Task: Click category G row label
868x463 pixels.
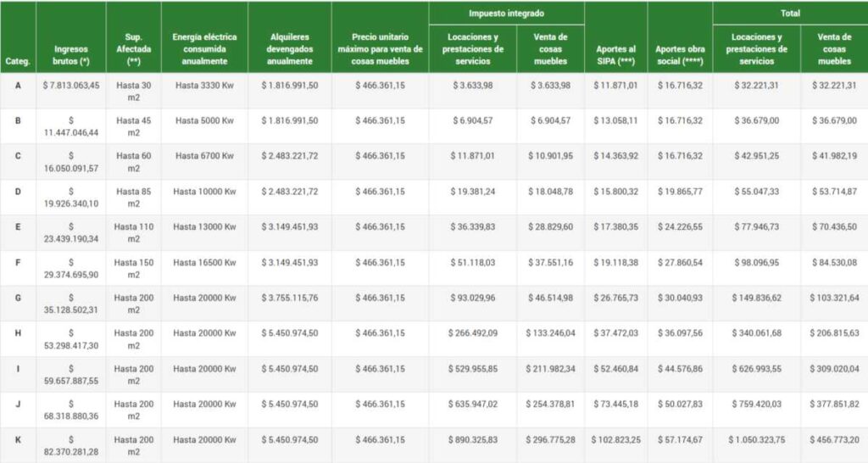Action: tap(18, 298)
